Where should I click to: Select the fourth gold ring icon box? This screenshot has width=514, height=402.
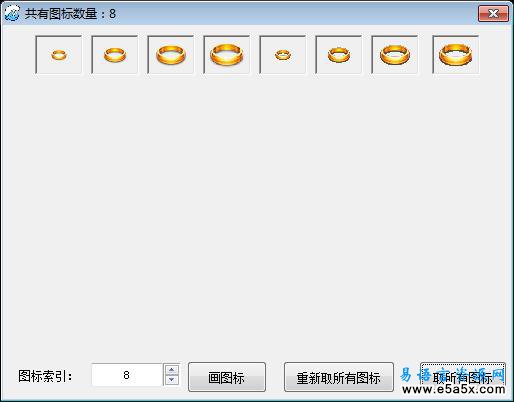click(227, 55)
